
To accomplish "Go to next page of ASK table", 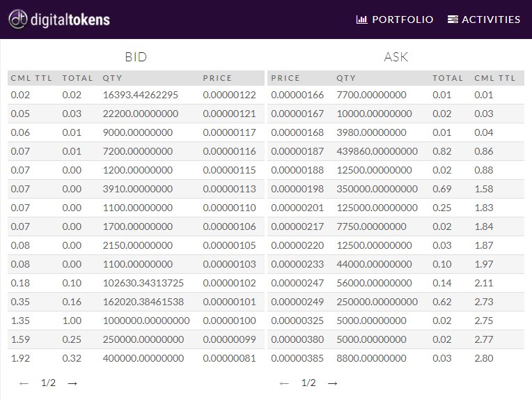I will (x=333, y=383).
